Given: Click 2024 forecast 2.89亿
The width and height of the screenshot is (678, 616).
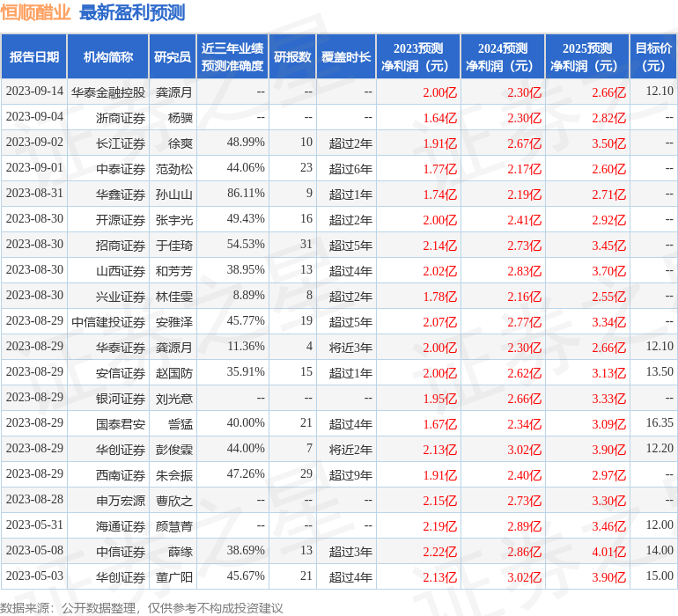Looking at the screenshot, I should tap(524, 526).
